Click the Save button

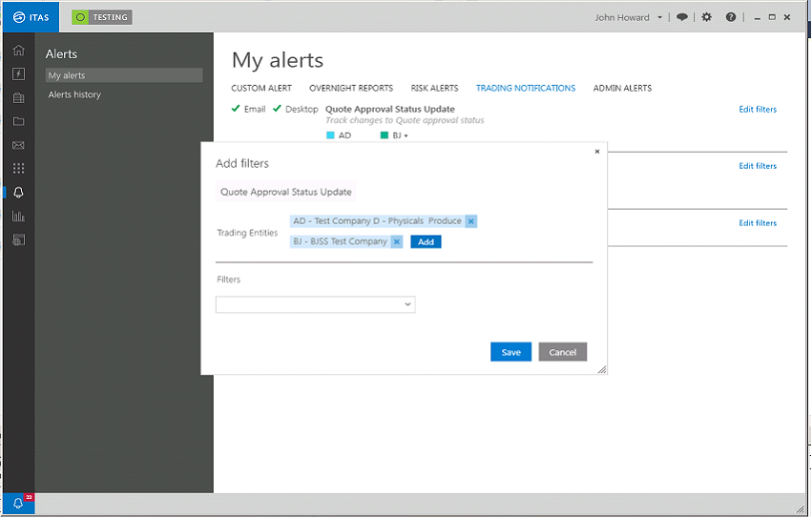(x=511, y=352)
